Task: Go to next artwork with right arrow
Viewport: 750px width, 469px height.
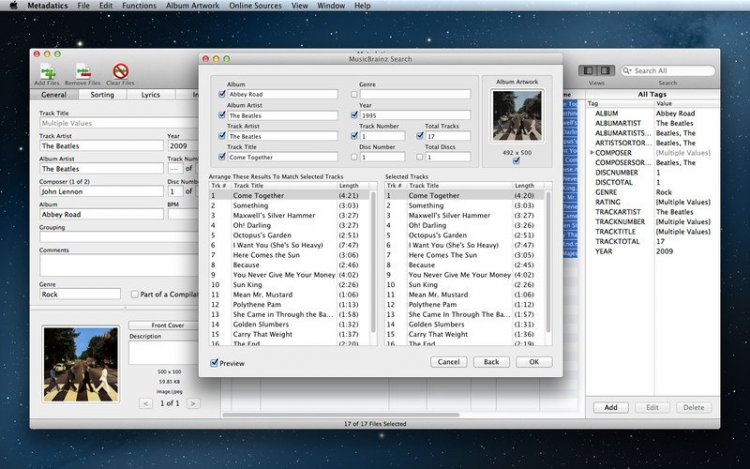Action: 193,403
